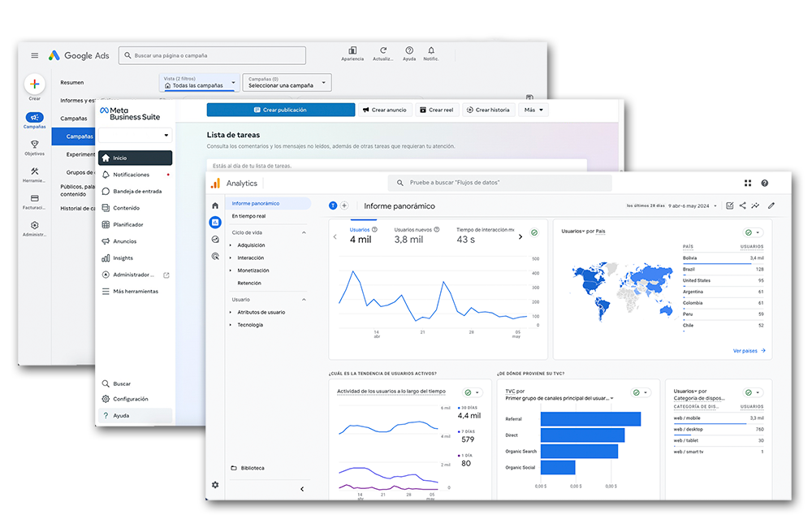This screenshot has width=812, height=528.
Task: Open Facturación card icon in Google Ads
Action: pyautogui.click(x=35, y=198)
